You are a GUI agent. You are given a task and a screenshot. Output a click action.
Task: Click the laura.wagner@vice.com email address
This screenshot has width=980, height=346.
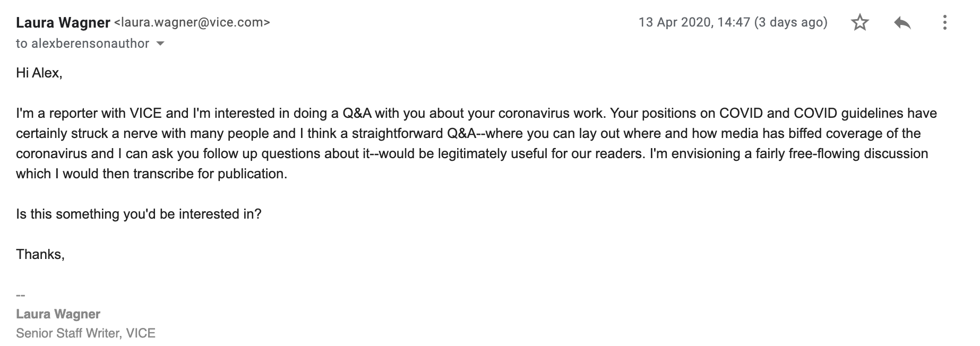192,23
